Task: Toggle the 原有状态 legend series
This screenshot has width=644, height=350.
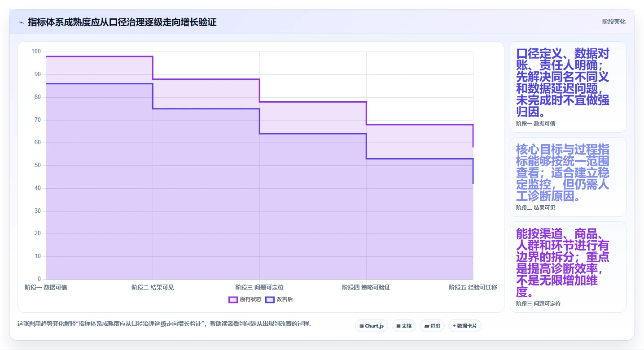Action: (x=245, y=299)
